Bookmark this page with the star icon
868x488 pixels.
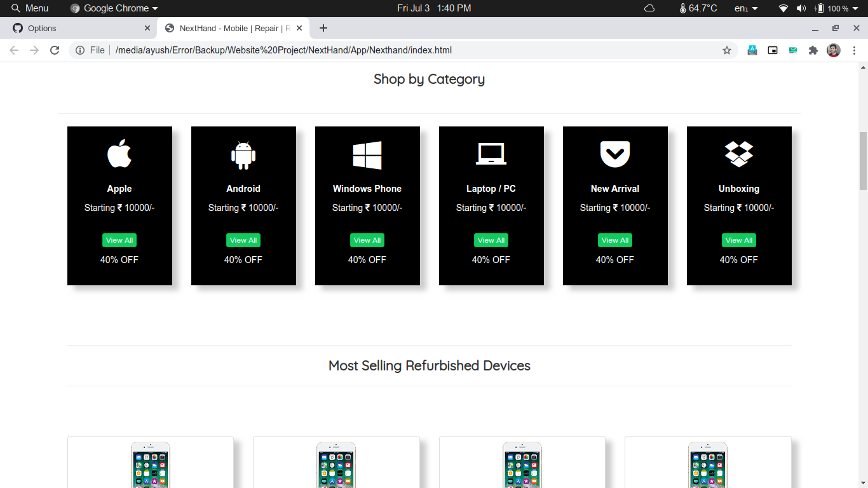click(x=726, y=50)
